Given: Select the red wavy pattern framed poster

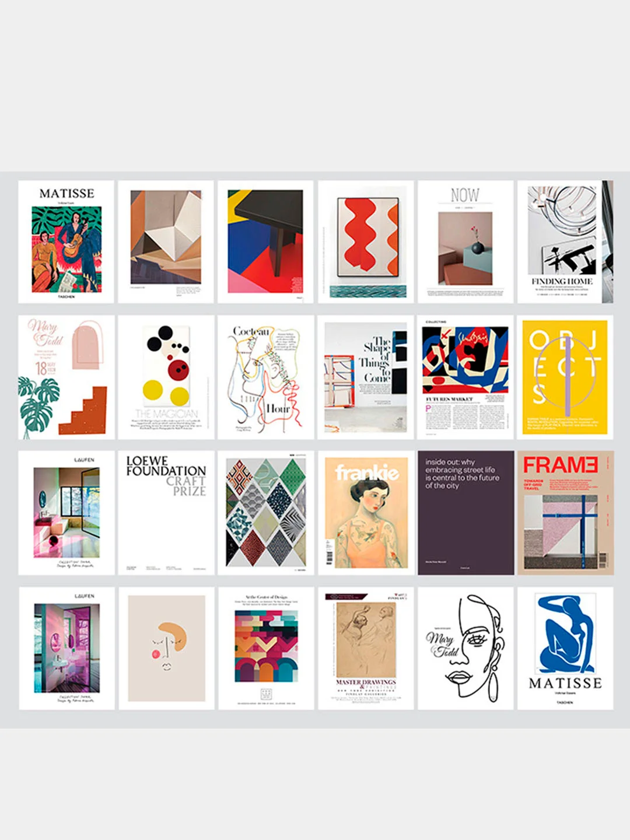Looking at the screenshot, I should [x=366, y=242].
